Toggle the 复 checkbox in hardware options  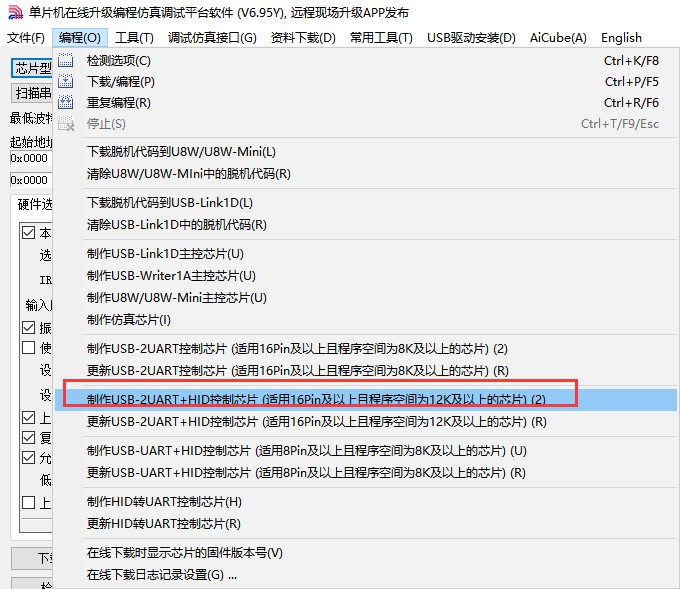tap(29, 437)
